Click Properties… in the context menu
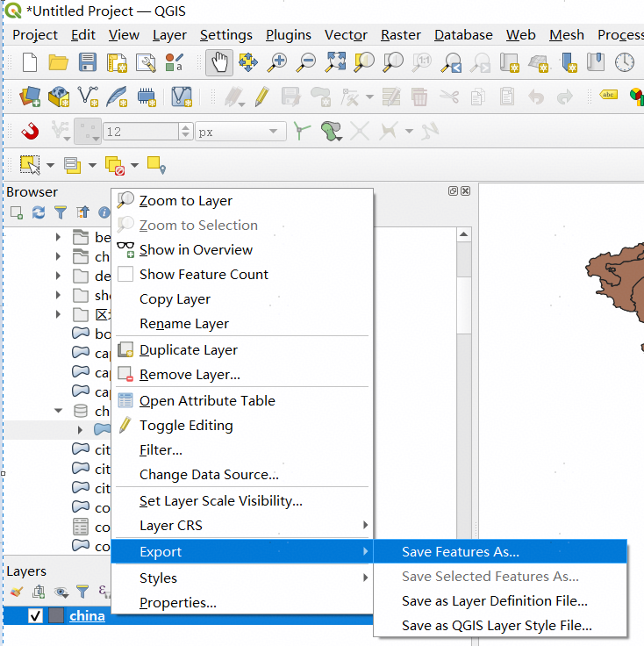644x646 pixels. (178, 603)
